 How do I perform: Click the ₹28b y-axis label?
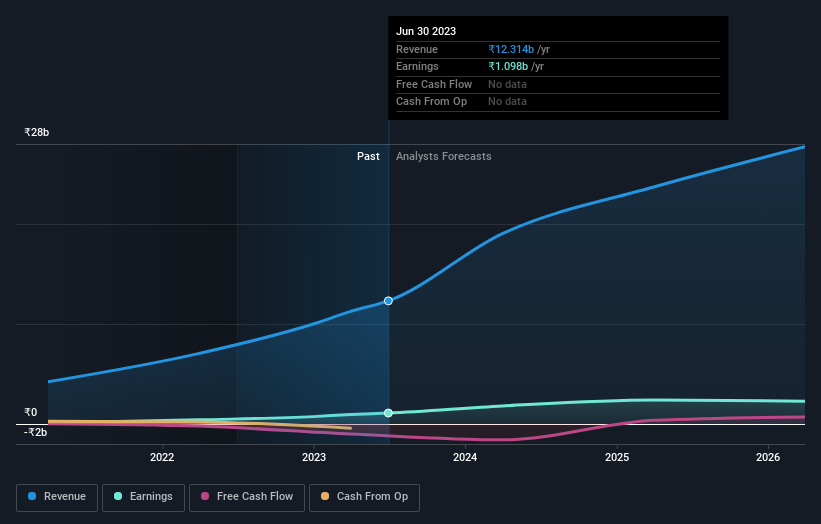coord(37,132)
